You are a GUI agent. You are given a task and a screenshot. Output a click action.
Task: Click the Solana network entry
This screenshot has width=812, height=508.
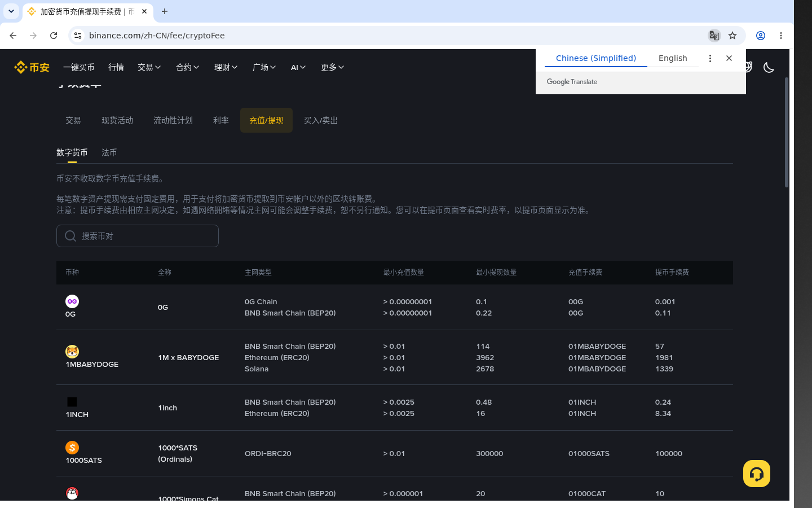[257, 369]
